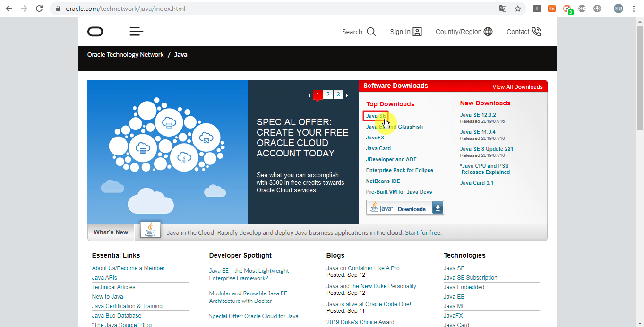Click the Java breadcrumb item
This screenshot has height=327, width=644.
pos(181,55)
